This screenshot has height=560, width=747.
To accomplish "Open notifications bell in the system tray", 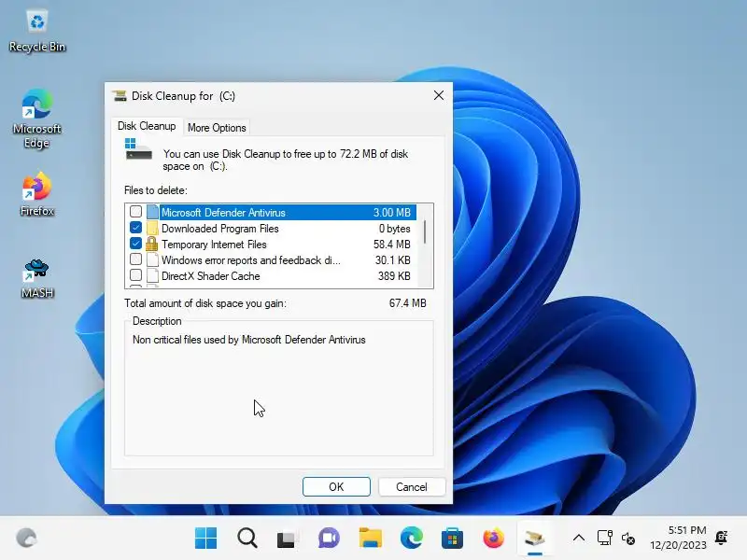I will [721, 538].
